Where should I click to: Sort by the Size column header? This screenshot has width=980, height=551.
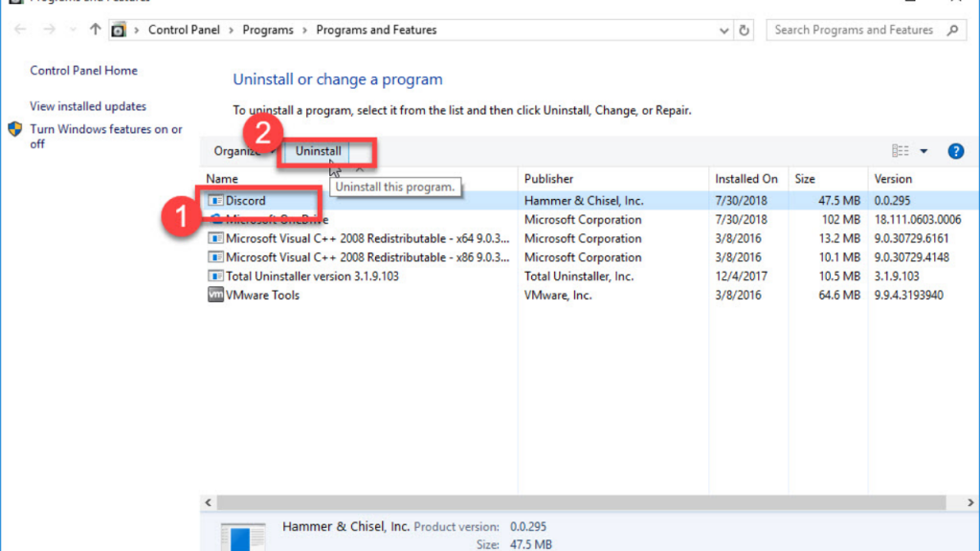point(805,179)
